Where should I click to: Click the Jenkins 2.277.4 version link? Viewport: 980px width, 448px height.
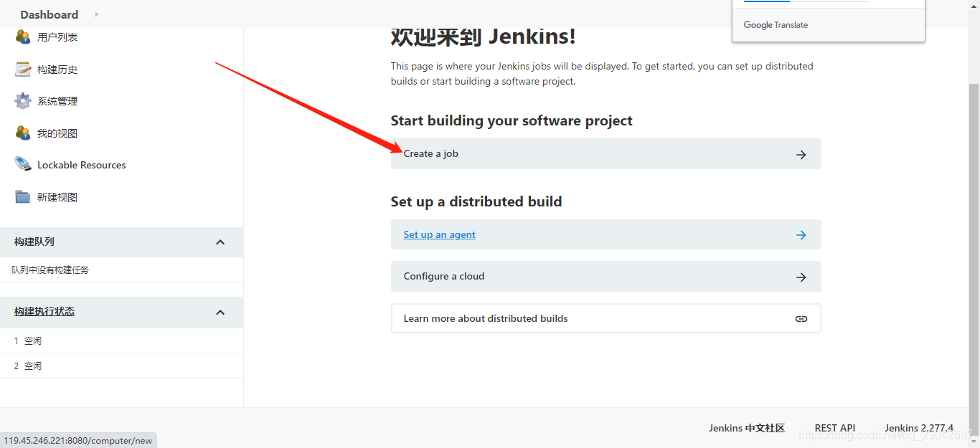point(919,428)
